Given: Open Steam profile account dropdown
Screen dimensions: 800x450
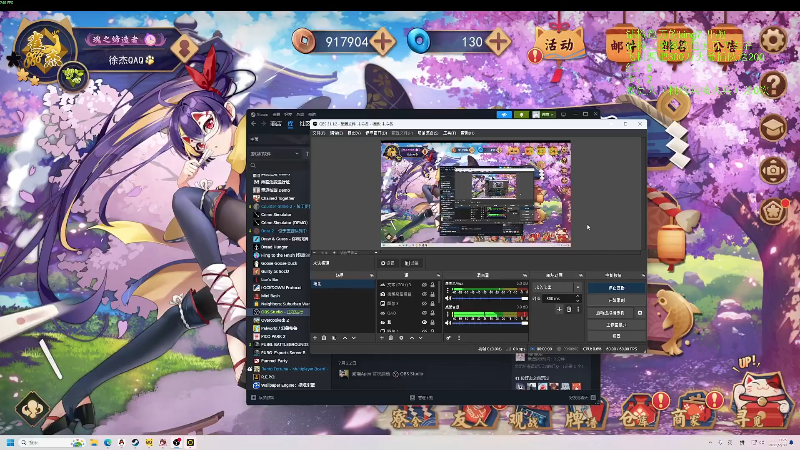Looking at the screenshot, I should (544, 114).
